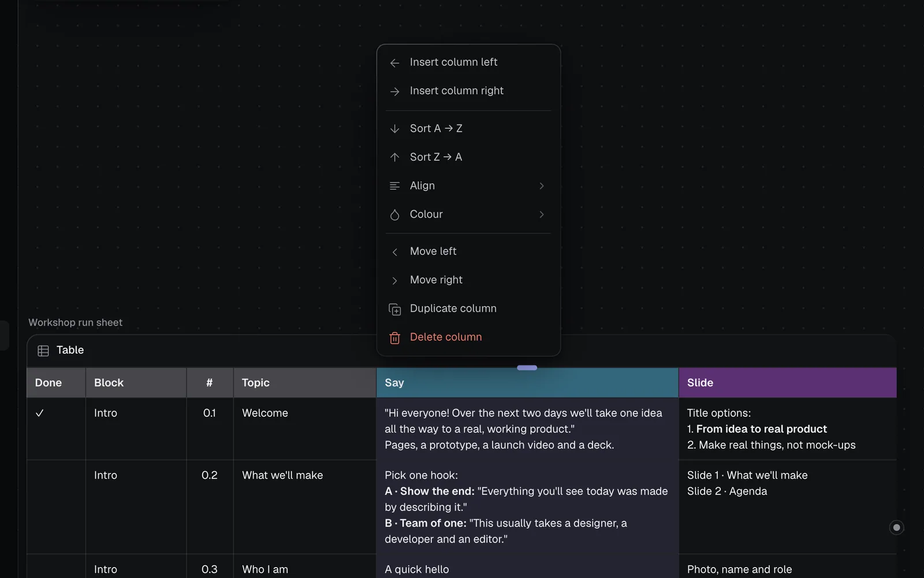Expand the Align submenu arrow
Image resolution: width=924 pixels, height=578 pixels.
[x=541, y=186]
